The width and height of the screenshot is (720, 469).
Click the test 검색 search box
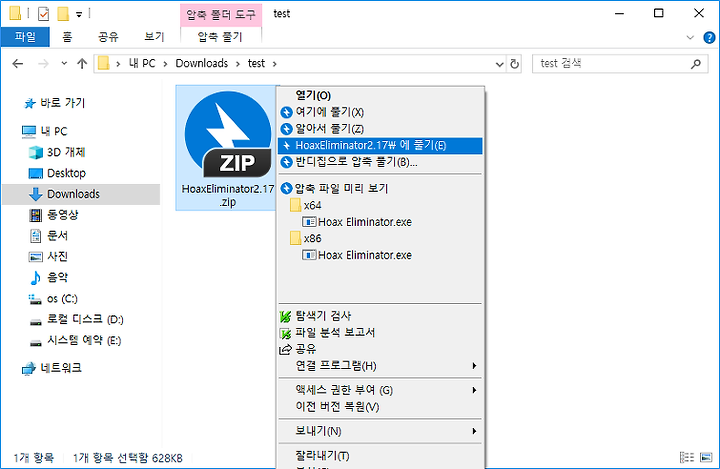620,63
